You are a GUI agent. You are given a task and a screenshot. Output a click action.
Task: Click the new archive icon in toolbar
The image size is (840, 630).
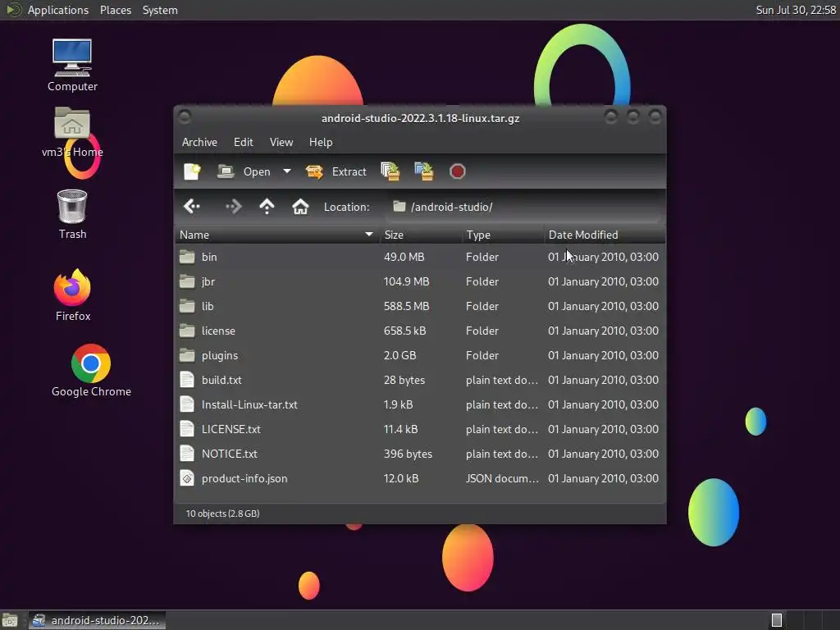click(192, 171)
